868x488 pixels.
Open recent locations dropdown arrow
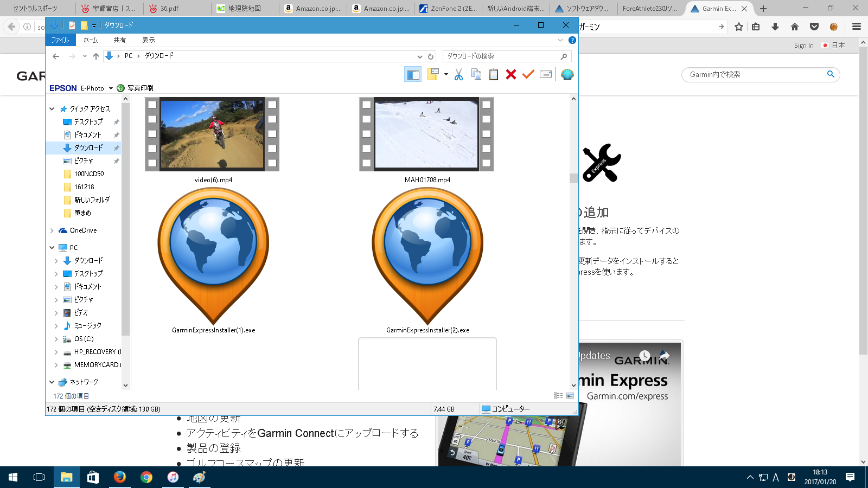pyautogui.click(x=85, y=56)
